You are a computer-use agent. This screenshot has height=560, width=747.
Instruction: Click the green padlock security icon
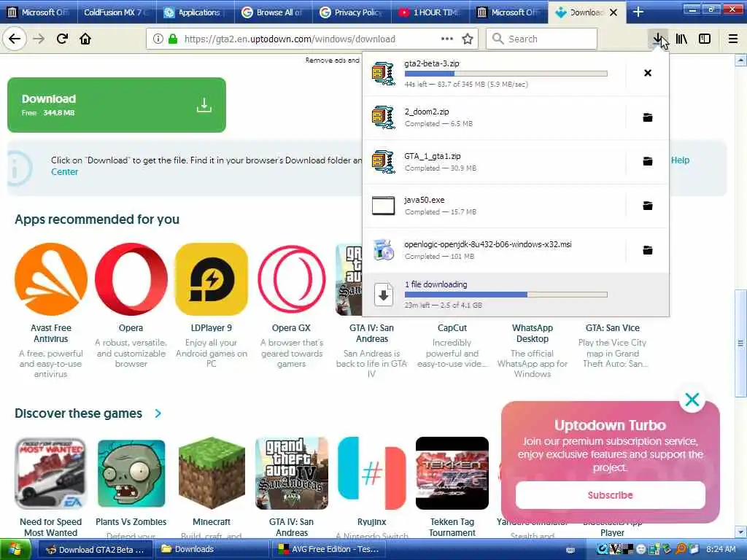tap(173, 39)
